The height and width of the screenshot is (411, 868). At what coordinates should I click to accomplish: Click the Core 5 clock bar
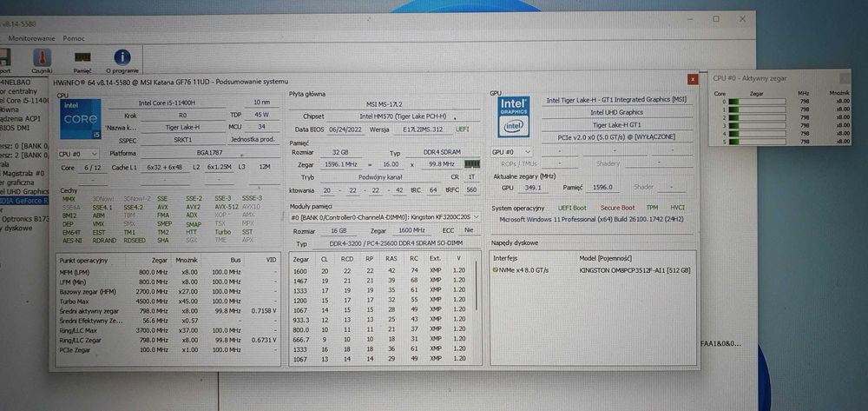[x=757, y=142]
